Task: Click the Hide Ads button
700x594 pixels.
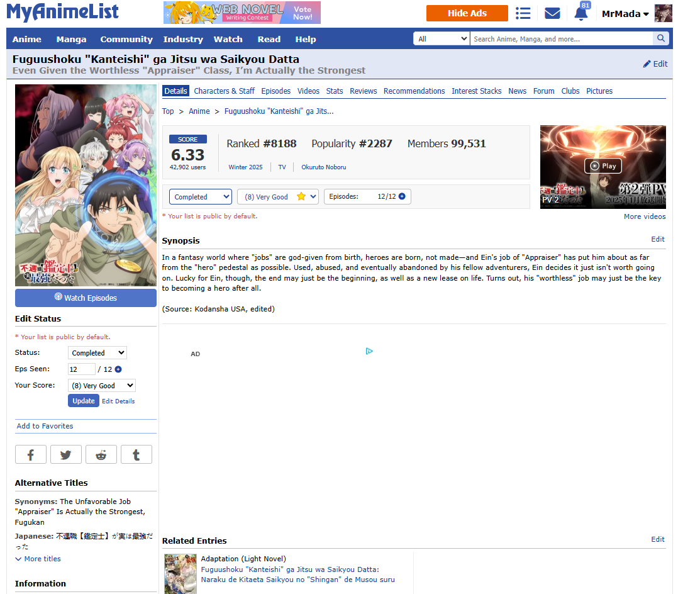Action: (467, 13)
